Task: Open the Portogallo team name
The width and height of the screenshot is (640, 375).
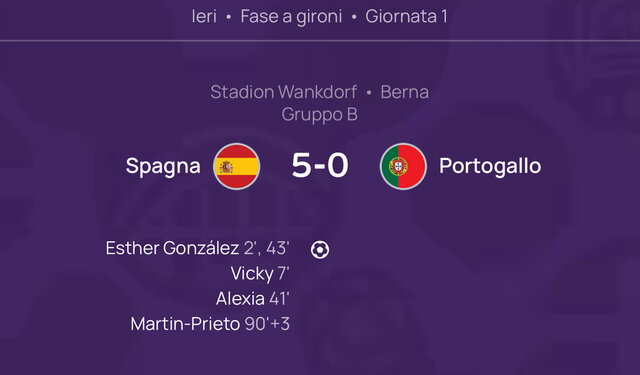Action: (x=490, y=166)
